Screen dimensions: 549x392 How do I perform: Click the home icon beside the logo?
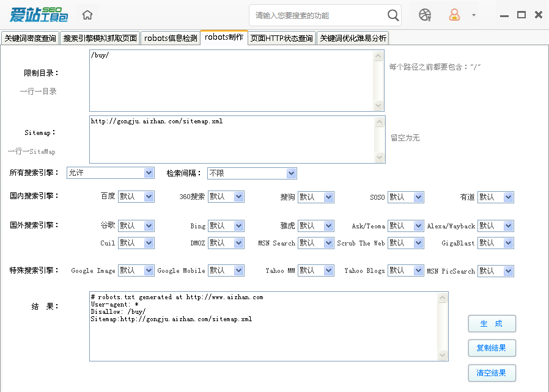tap(87, 15)
